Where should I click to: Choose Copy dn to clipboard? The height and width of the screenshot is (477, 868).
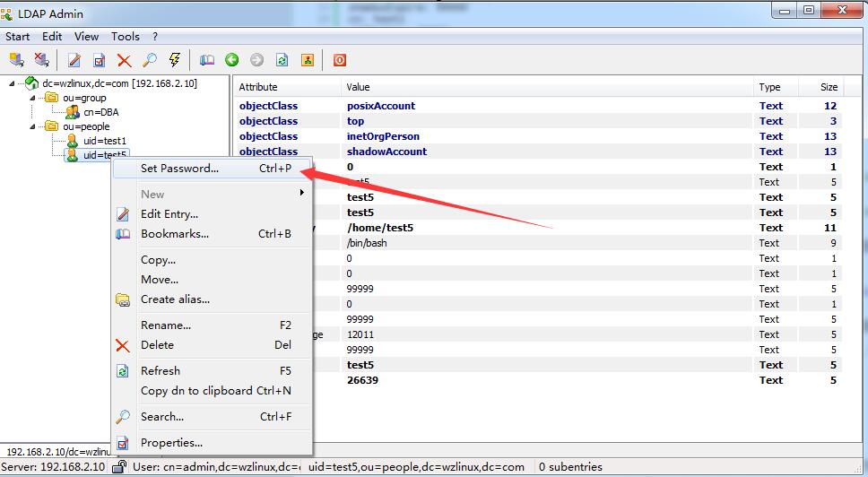[x=213, y=391]
